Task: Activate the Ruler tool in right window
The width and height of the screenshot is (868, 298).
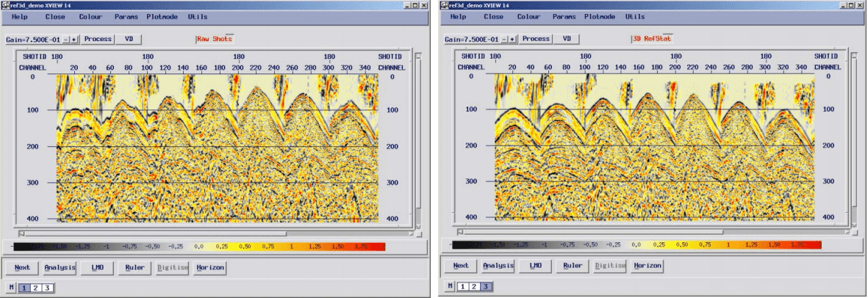Action: point(572,266)
